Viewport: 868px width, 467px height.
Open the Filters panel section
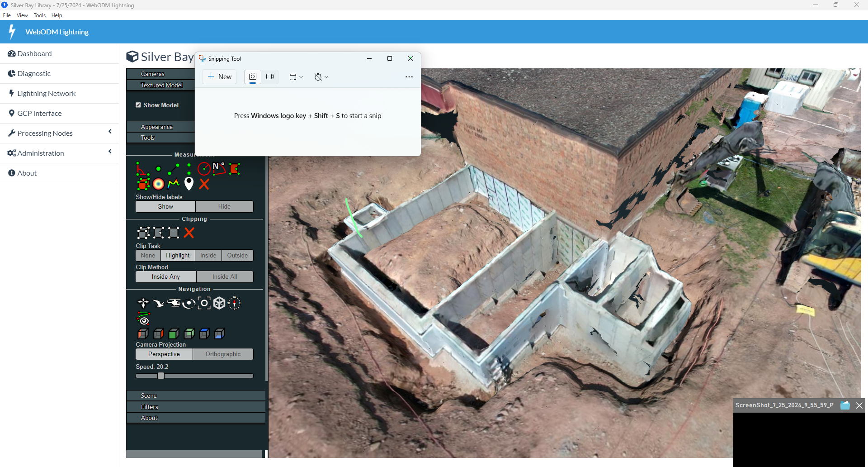click(x=150, y=407)
